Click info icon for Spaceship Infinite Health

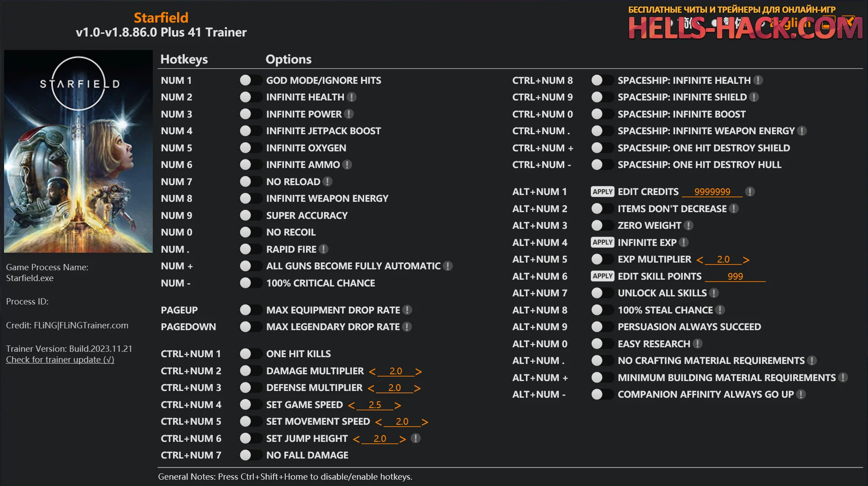click(758, 80)
